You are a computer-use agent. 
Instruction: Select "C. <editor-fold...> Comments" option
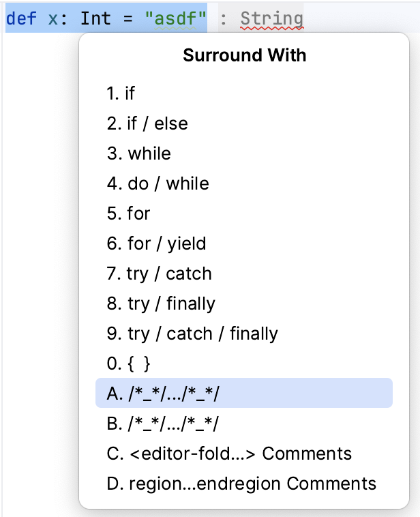click(x=229, y=454)
